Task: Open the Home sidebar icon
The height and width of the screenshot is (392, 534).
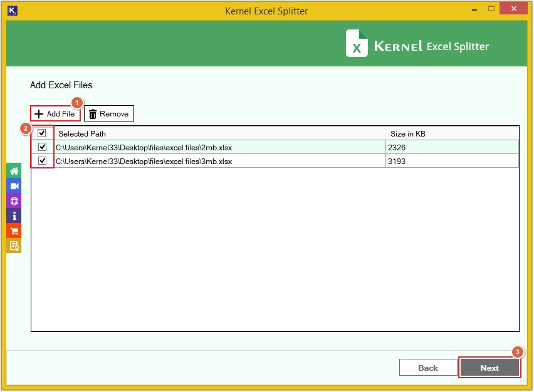Action: (13, 170)
